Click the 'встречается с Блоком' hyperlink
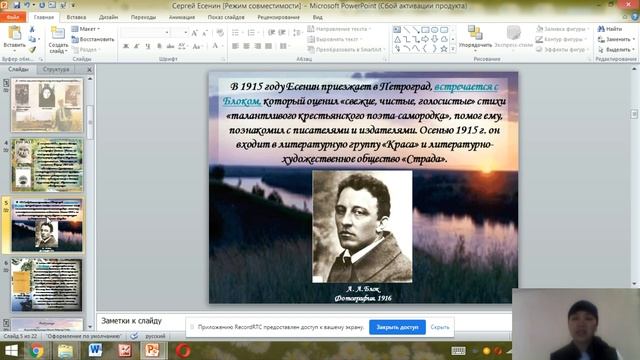The width and height of the screenshot is (640, 360). (x=466, y=87)
